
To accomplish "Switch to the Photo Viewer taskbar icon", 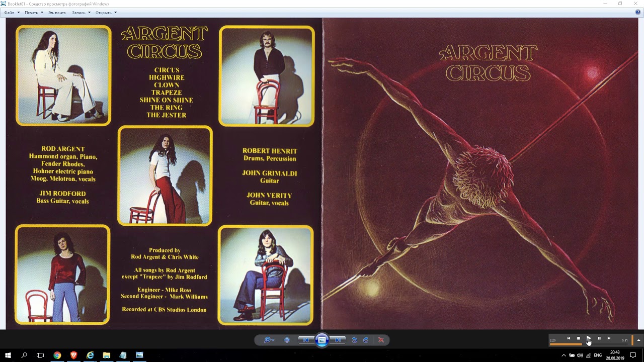I will coord(139,355).
